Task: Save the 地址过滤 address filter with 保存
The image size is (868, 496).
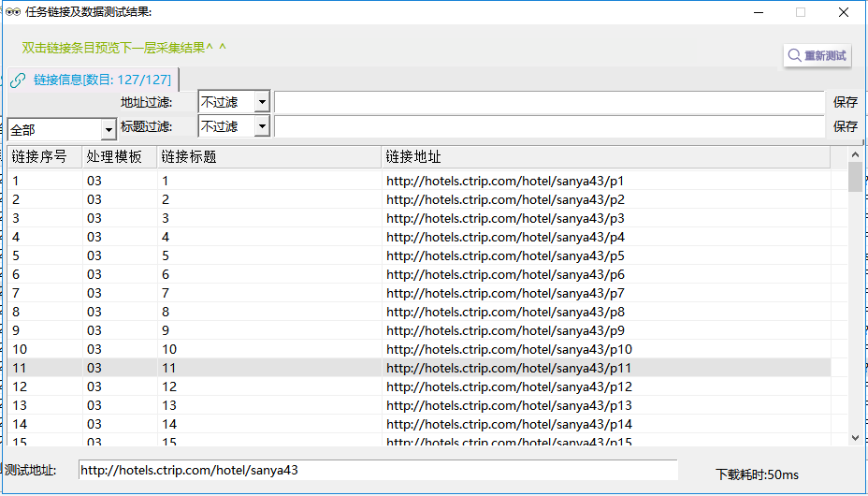Action: (846, 102)
